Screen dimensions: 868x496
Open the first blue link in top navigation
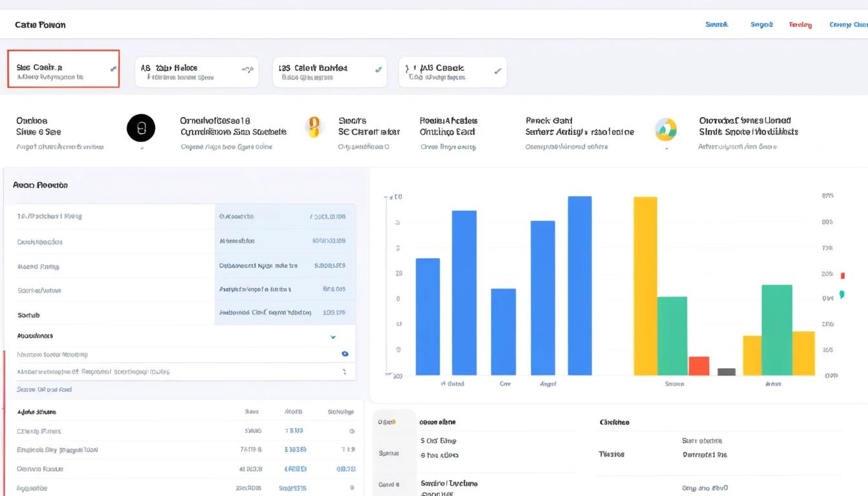[x=716, y=25]
